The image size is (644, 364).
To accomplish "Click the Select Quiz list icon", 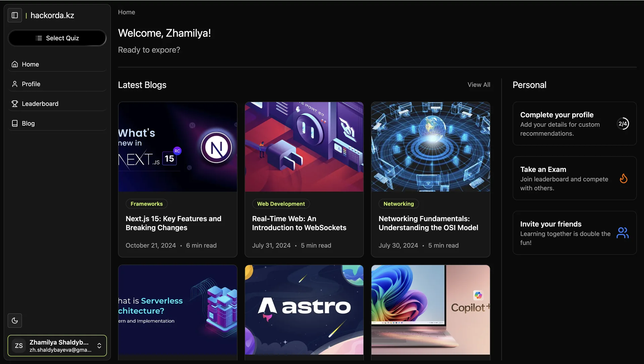I will (x=39, y=38).
